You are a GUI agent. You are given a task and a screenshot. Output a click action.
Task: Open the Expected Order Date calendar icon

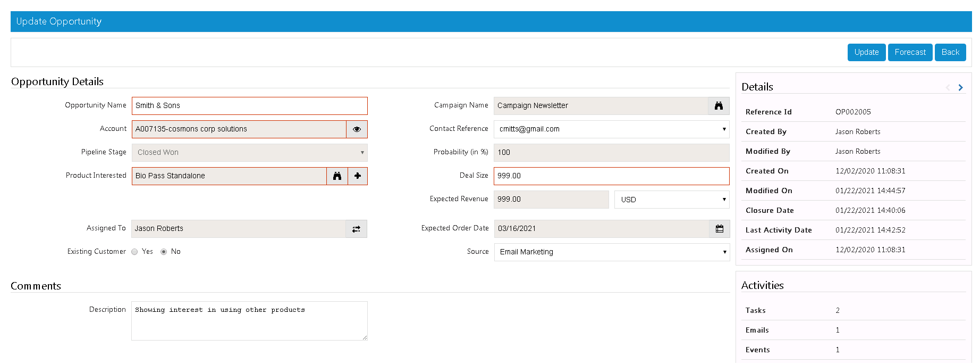point(720,229)
